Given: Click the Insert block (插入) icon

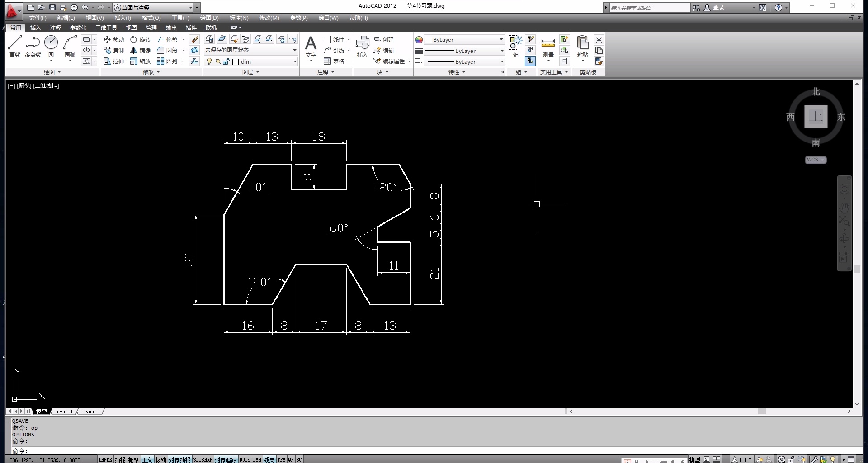Looking at the screenshot, I should click(362, 46).
